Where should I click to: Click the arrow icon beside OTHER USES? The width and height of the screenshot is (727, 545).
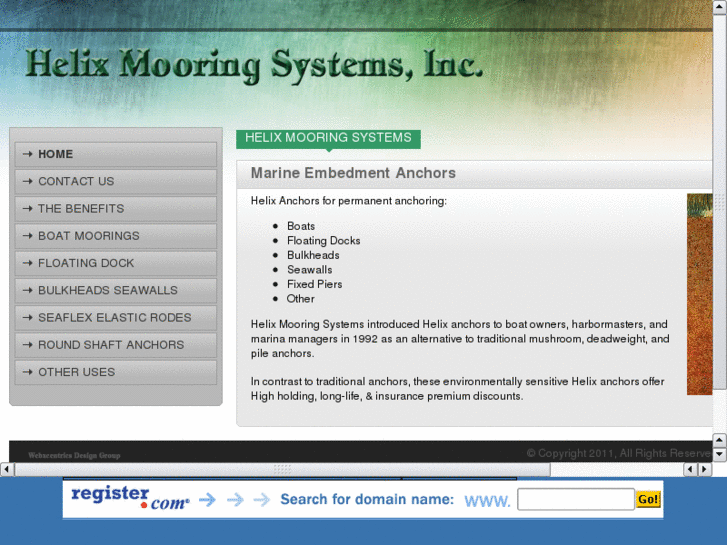coord(28,372)
